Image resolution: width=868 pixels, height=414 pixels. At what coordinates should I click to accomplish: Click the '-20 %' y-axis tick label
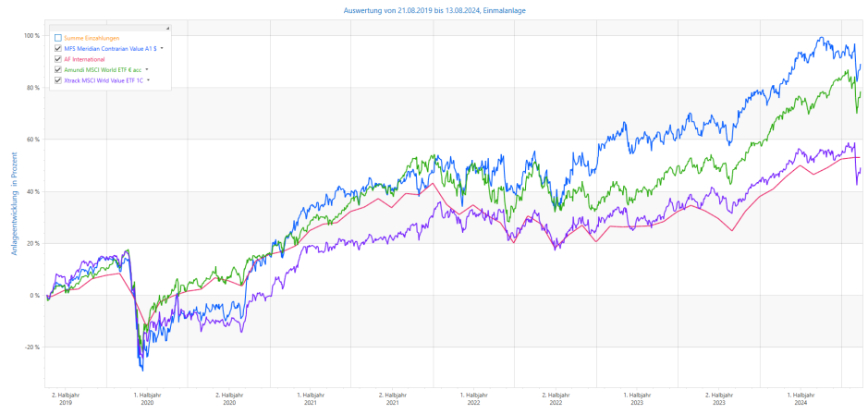(31, 347)
